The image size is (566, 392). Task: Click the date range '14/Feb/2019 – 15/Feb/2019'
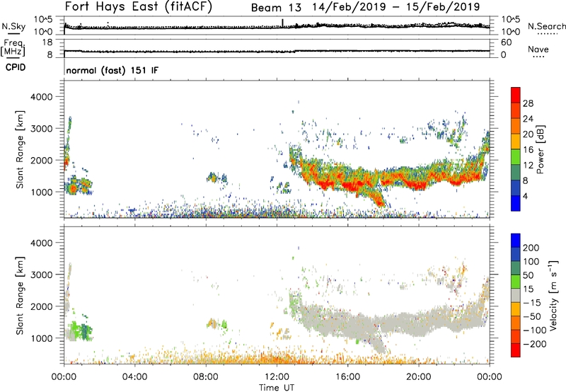(396, 7)
